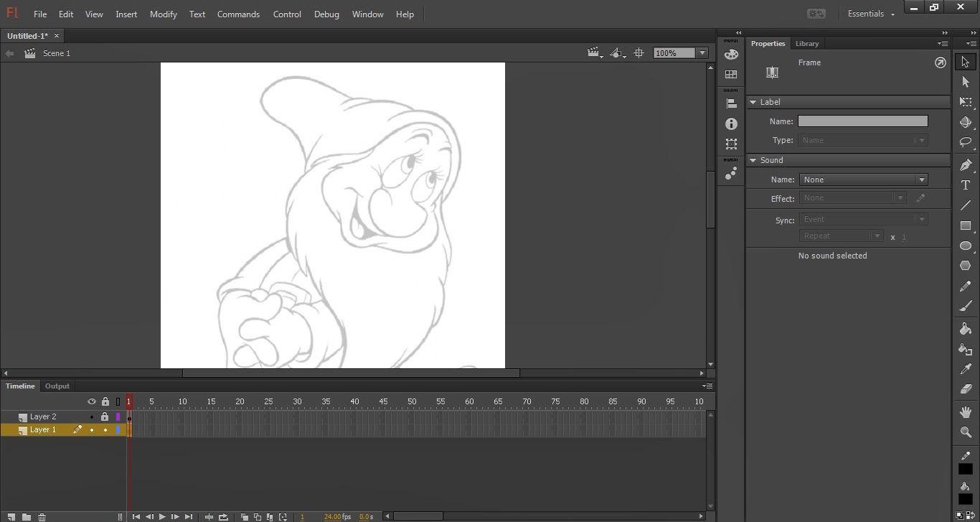Open the Align panel icon

point(731,104)
